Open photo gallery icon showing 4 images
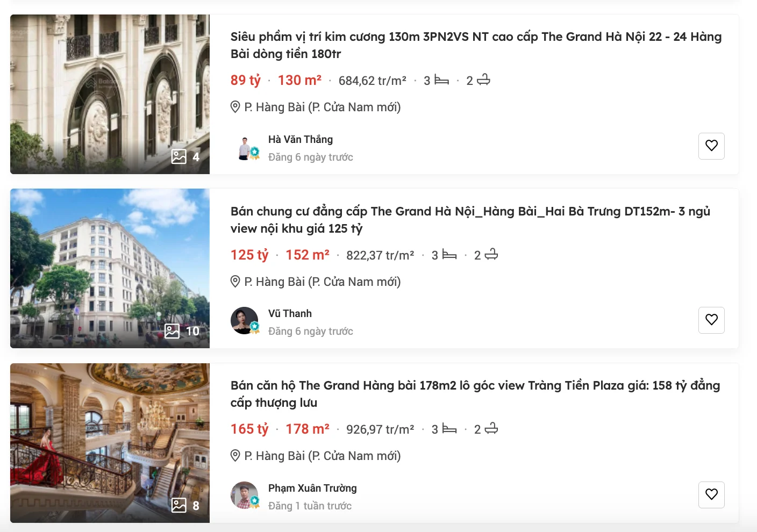The height and width of the screenshot is (532, 757). click(x=179, y=156)
